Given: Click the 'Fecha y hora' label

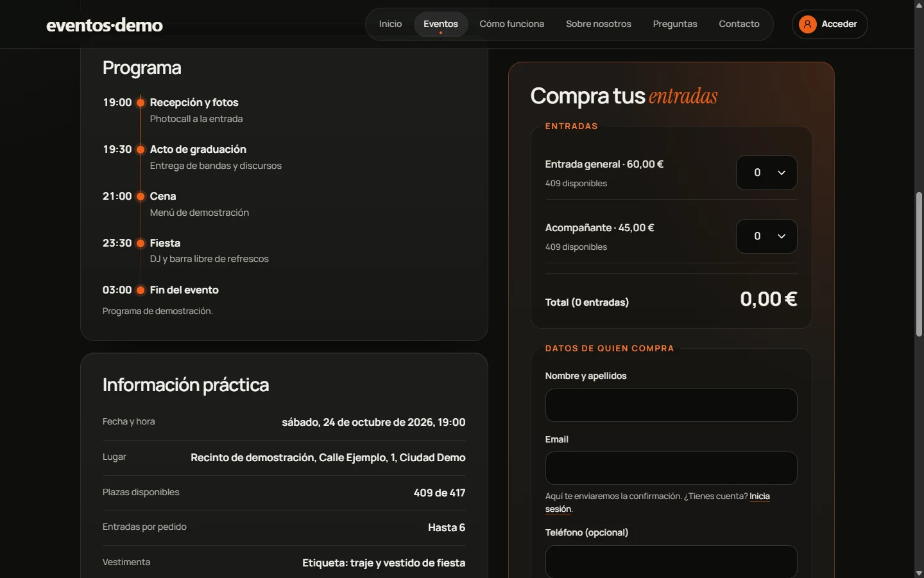Looking at the screenshot, I should [129, 421].
